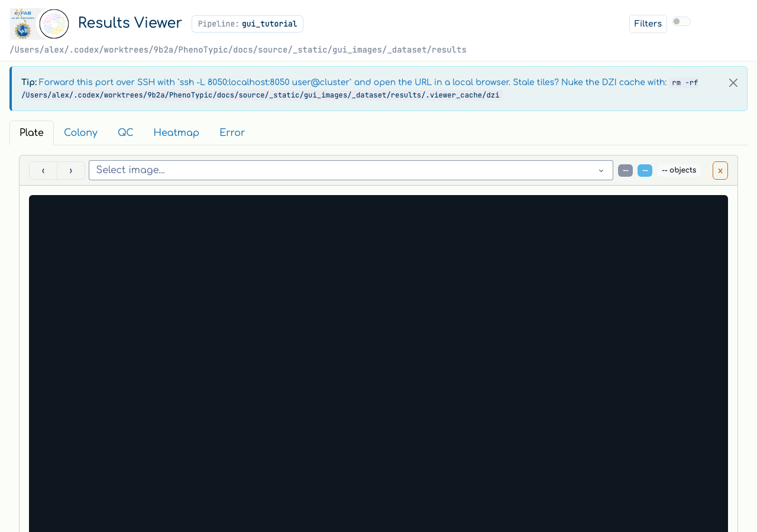This screenshot has height=532, width=757.
Task: Open the Select image dropdown
Action: tap(351, 170)
